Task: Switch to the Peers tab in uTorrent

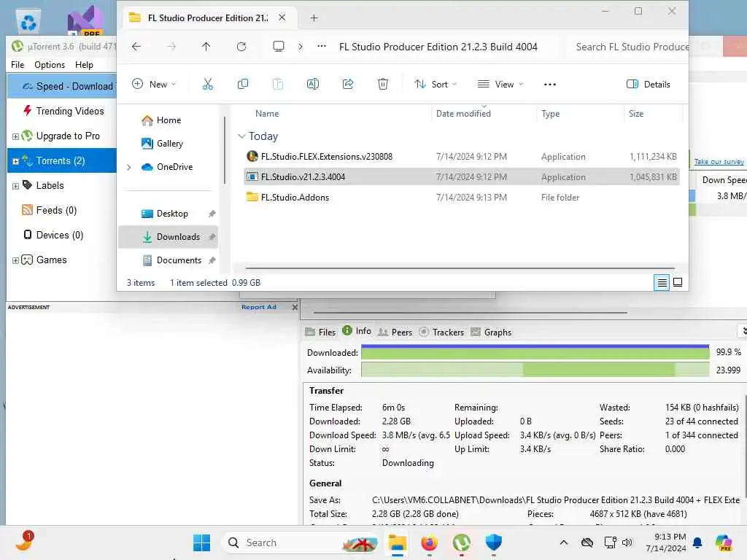Action: click(x=395, y=332)
